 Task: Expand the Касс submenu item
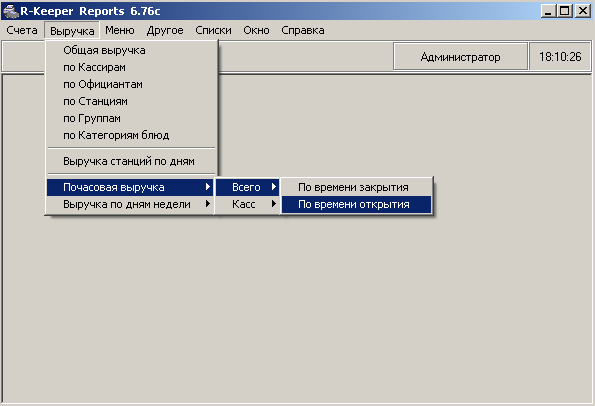pos(247,204)
